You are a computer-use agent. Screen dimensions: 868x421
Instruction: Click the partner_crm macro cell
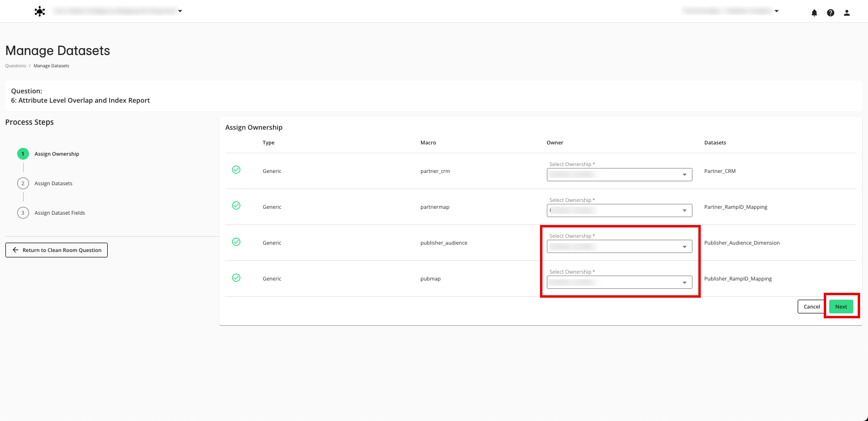(x=435, y=171)
